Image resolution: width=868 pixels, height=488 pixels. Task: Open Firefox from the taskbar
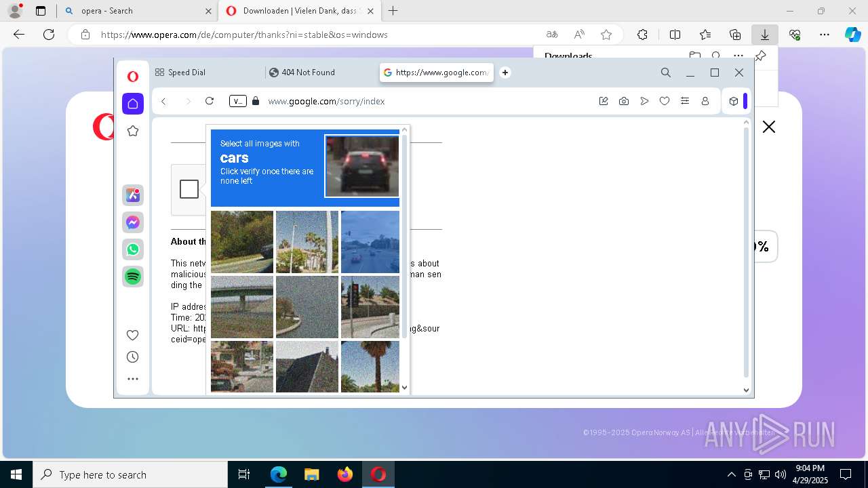pos(345,474)
